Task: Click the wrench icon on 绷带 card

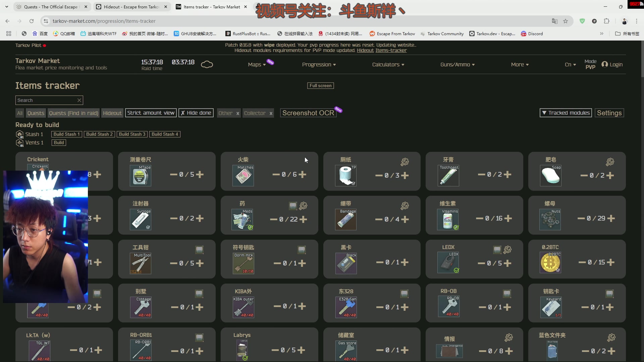Action: (405, 206)
